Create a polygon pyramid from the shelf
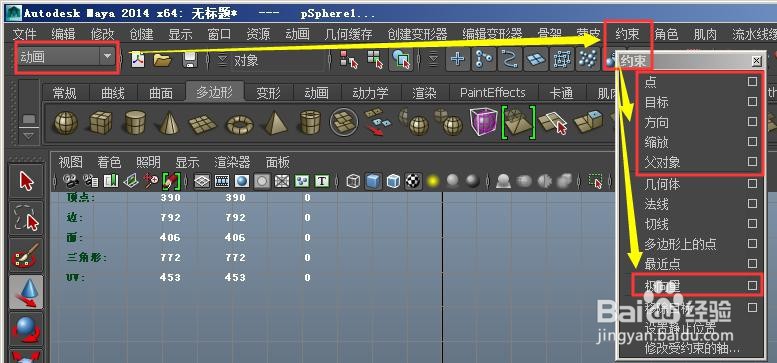This screenshot has height=363, width=777. tap(276, 123)
